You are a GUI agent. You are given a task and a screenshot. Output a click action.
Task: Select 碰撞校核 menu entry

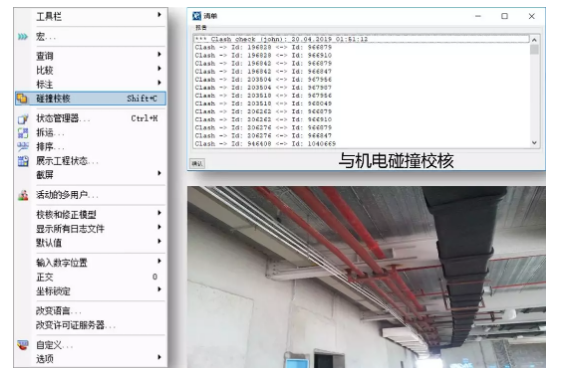click(90, 98)
